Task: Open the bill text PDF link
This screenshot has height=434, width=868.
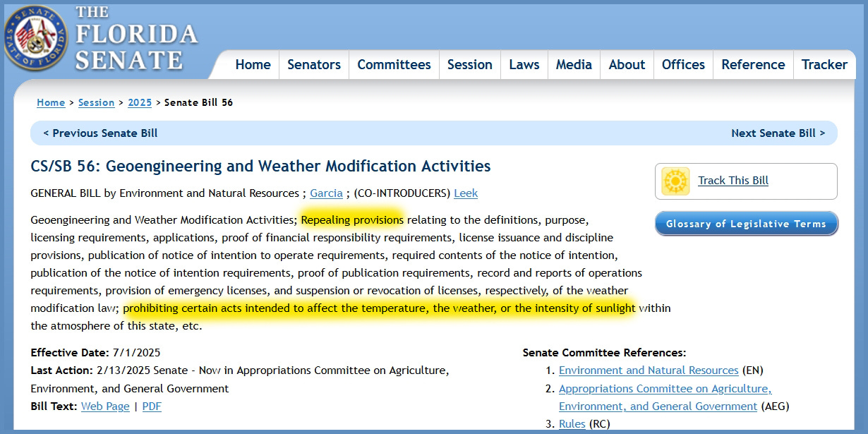Action: point(152,406)
